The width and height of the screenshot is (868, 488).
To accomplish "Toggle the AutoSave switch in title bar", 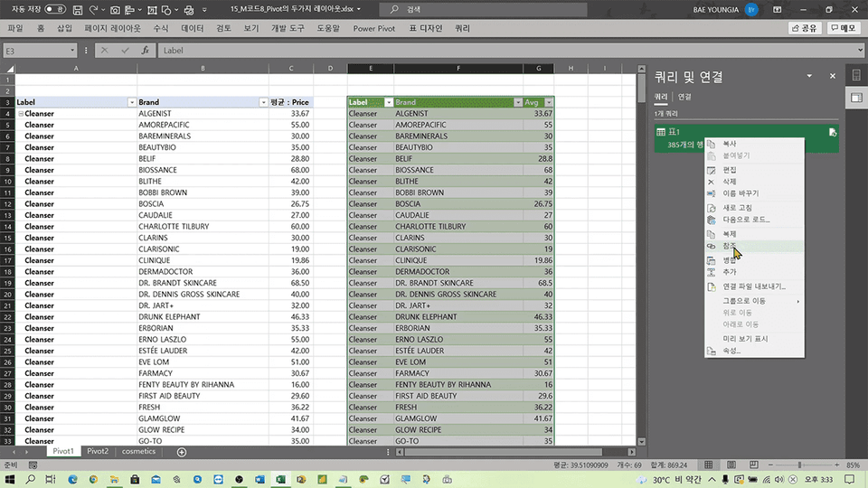I will coord(54,9).
